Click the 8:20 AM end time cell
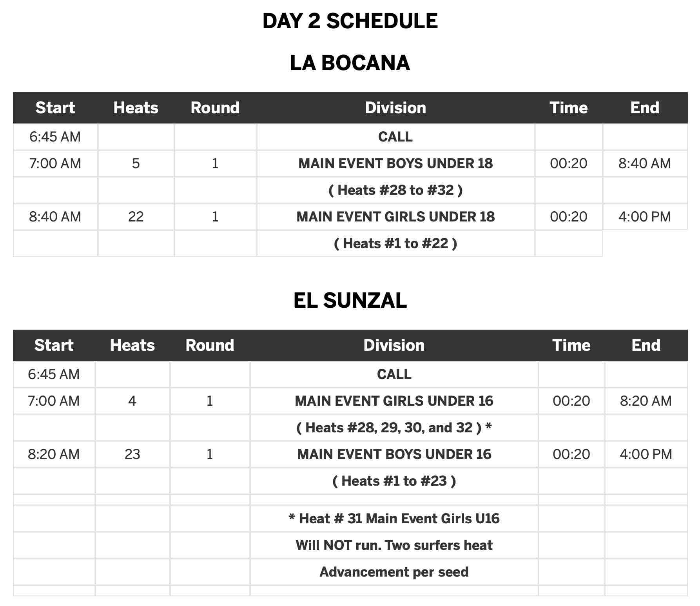This screenshot has width=700, height=606. 646,401
